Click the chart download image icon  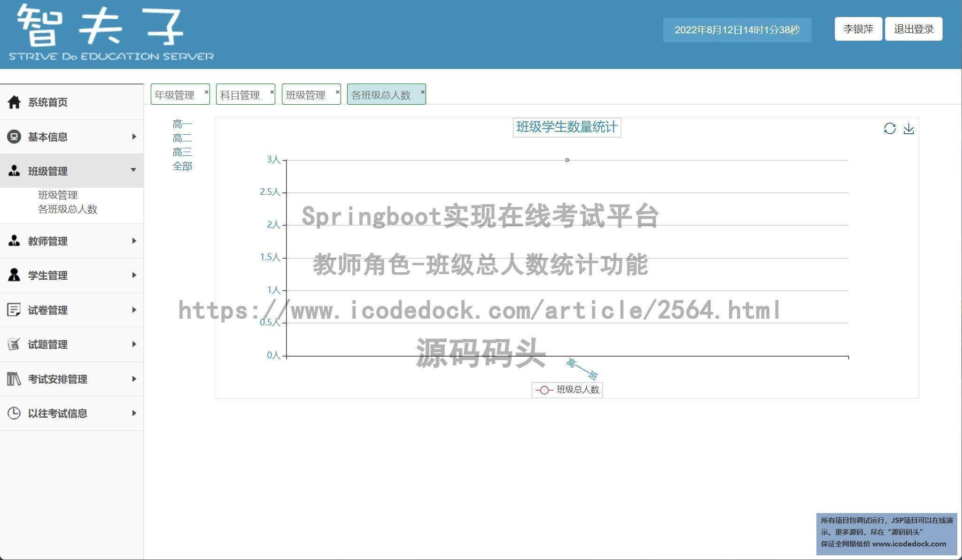[x=908, y=129]
